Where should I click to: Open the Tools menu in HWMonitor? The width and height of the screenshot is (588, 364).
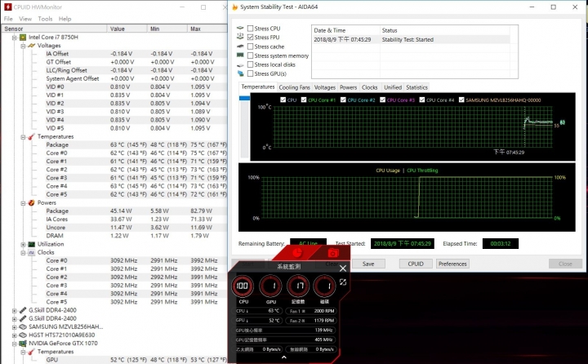coord(45,18)
